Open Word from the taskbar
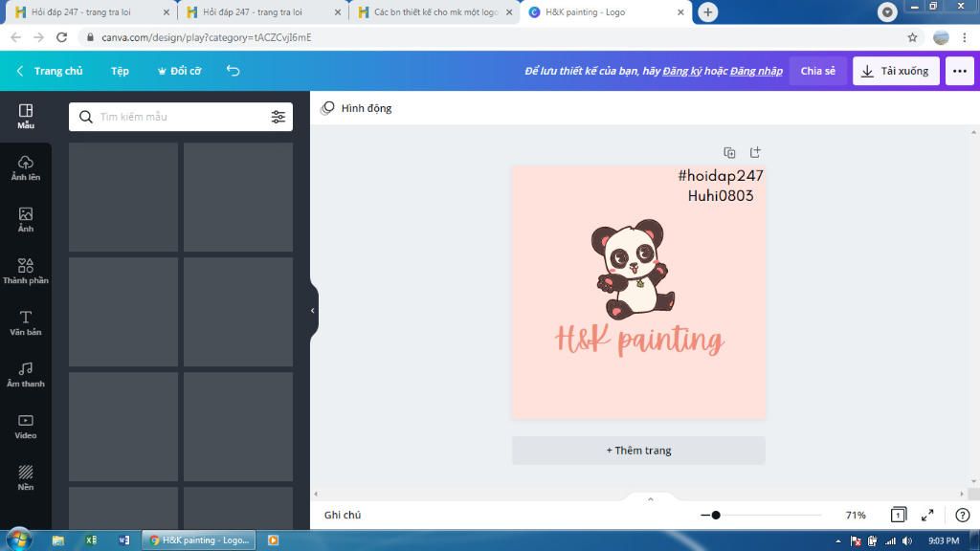The image size is (980, 551). point(123,540)
